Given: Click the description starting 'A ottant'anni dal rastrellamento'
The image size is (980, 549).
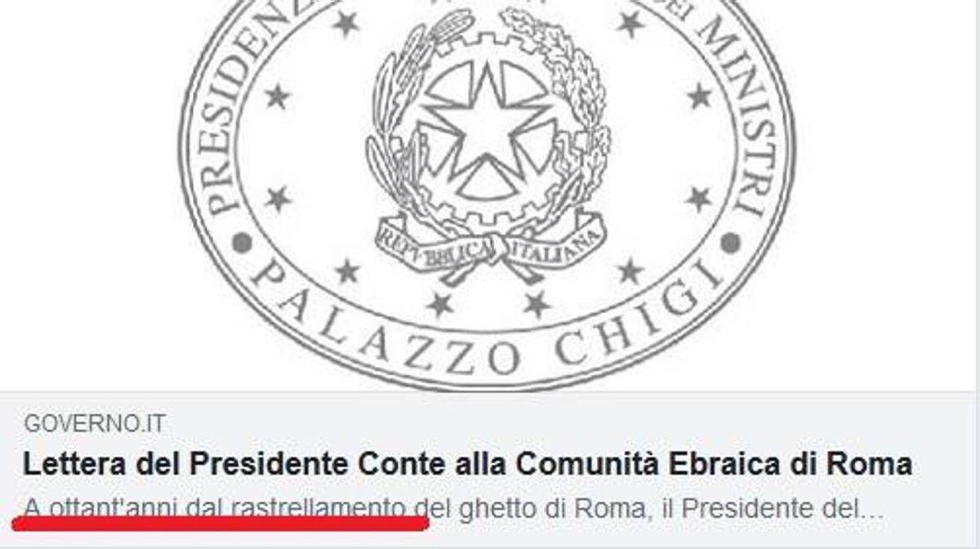Looking at the screenshot, I should point(454,507).
